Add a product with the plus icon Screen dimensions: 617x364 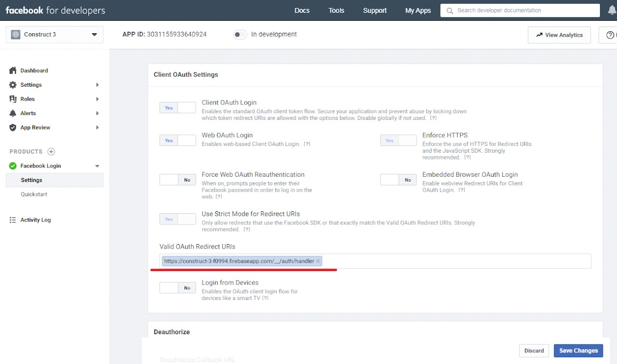(51, 152)
